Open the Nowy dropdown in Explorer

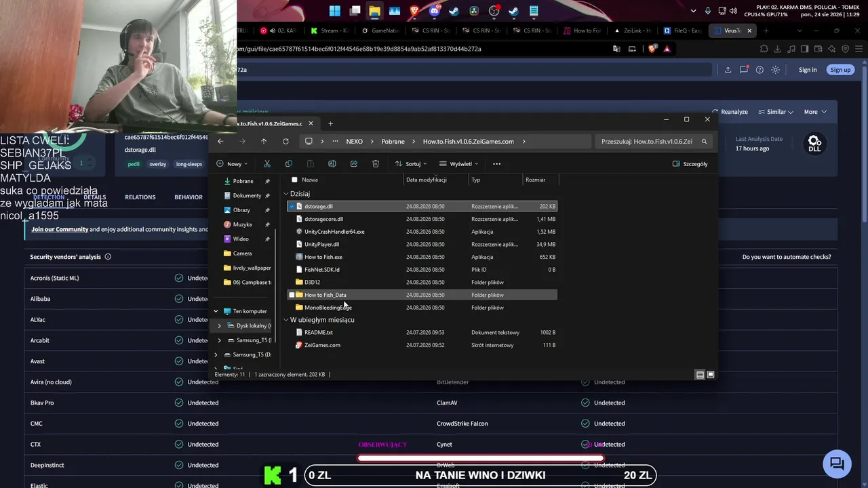tap(232, 163)
